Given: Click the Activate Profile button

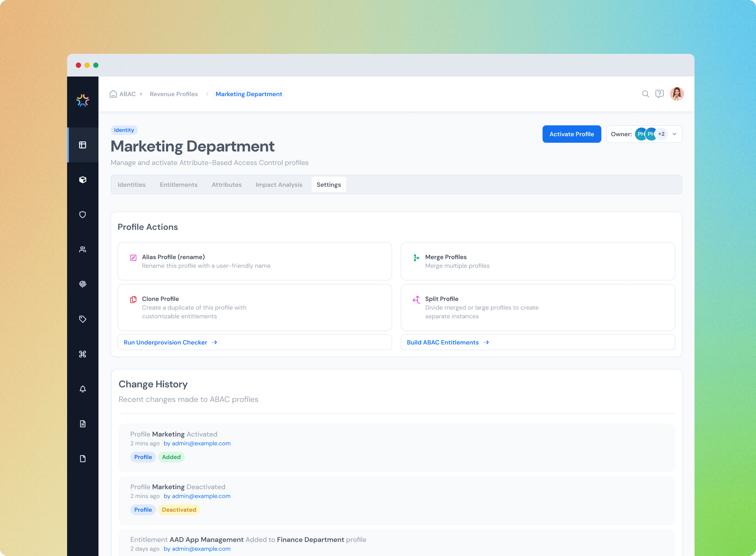Looking at the screenshot, I should click(x=571, y=134).
